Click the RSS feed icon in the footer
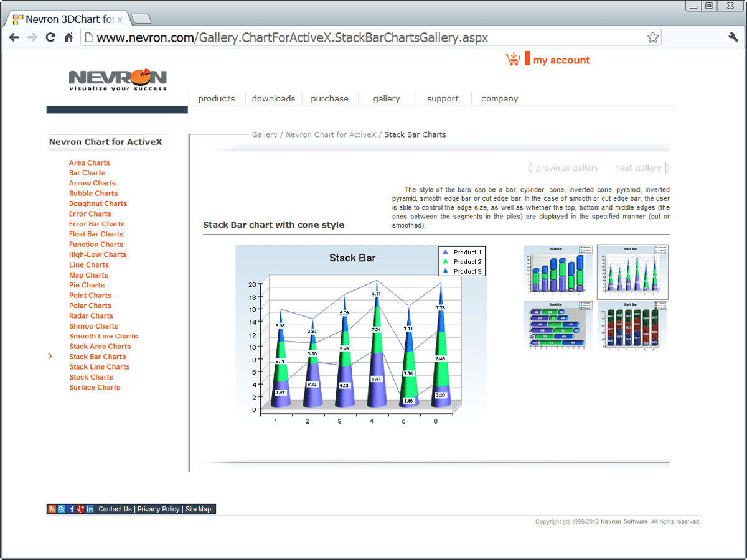Viewport: 747px width, 560px height. click(x=52, y=508)
